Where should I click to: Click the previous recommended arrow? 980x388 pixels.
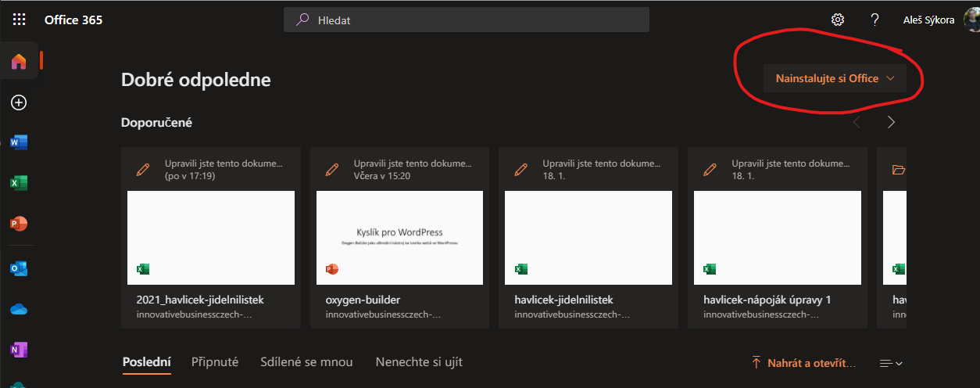click(x=857, y=122)
